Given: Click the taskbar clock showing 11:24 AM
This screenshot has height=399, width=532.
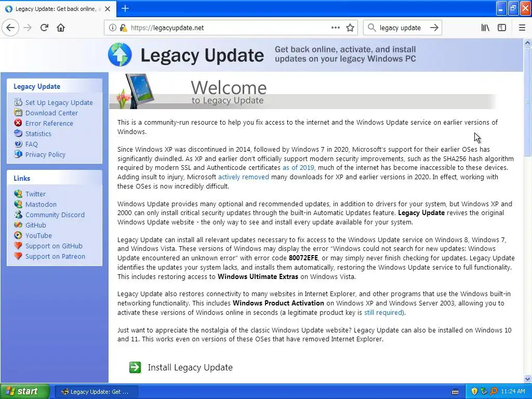Looking at the screenshot, I should (x=513, y=392).
